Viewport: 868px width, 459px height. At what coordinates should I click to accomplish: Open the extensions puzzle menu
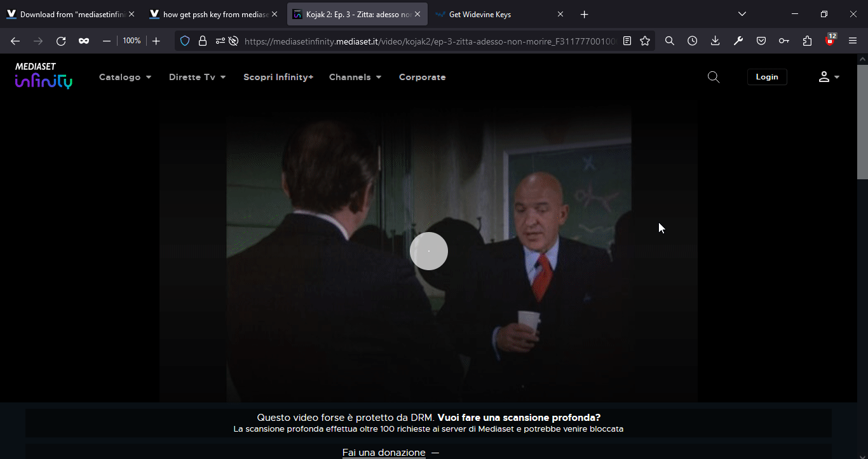point(807,41)
